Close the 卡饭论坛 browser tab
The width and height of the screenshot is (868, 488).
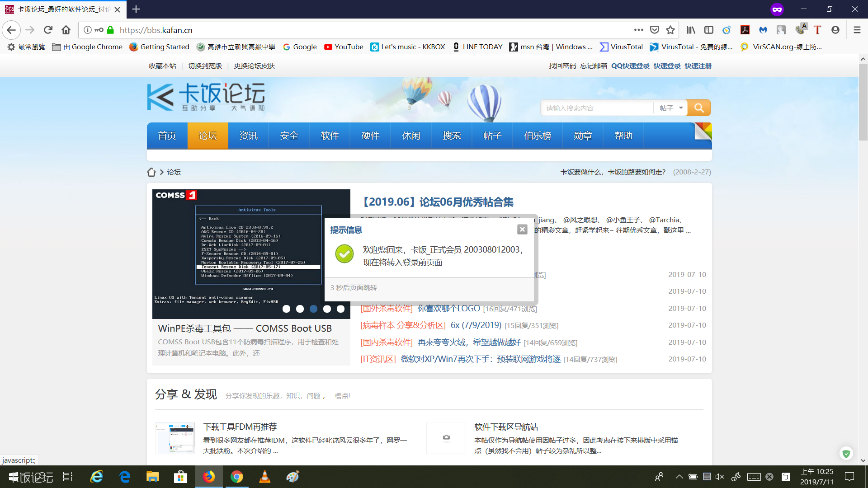tap(118, 9)
